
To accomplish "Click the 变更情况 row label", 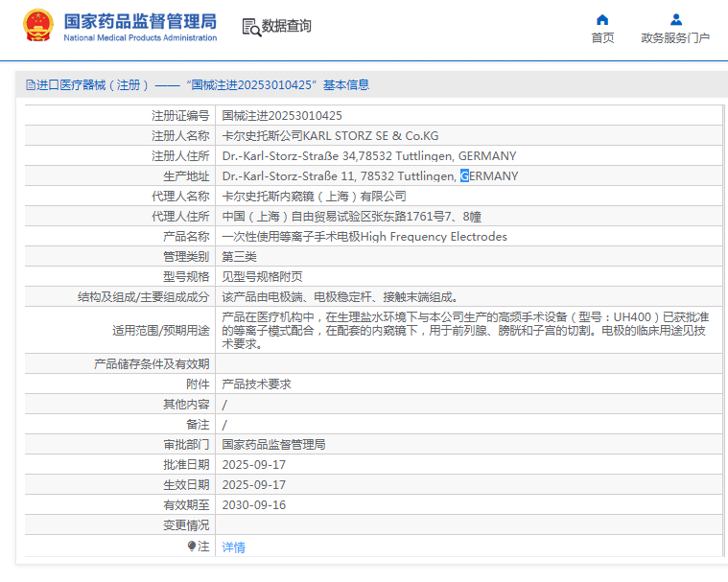I will point(186,525).
